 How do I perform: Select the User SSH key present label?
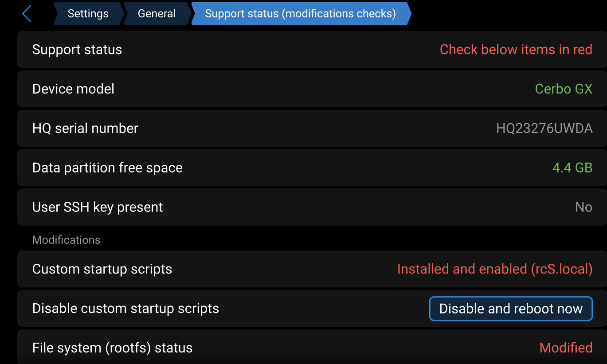[x=98, y=207]
